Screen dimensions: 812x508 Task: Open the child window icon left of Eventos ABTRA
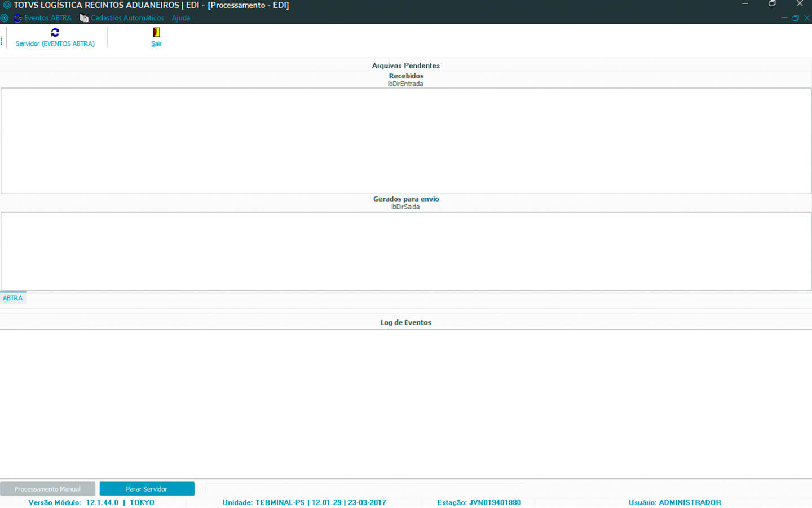[x=5, y=18]
